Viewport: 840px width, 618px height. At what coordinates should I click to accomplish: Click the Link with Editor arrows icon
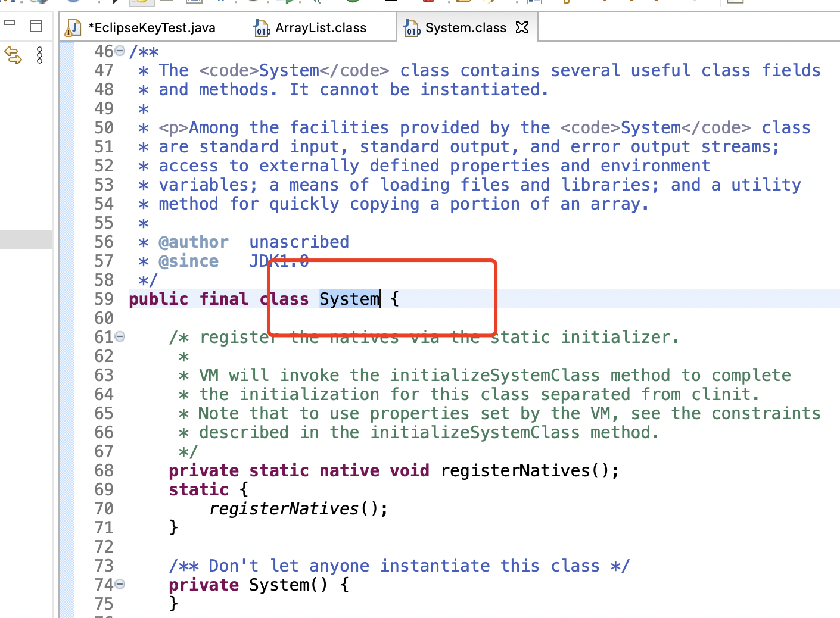coord(13,55)
